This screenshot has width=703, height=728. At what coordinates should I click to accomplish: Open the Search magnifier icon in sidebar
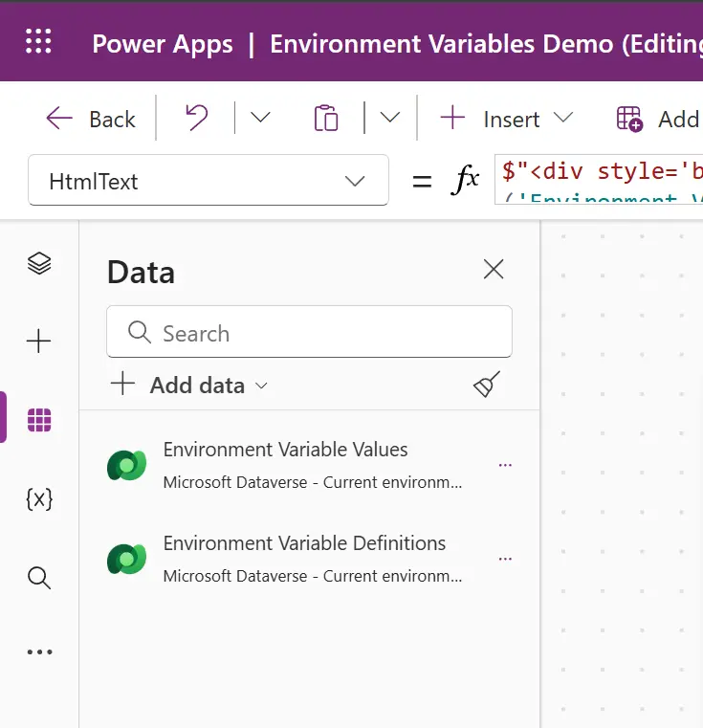pyautogui.click(x=39, y=577)
